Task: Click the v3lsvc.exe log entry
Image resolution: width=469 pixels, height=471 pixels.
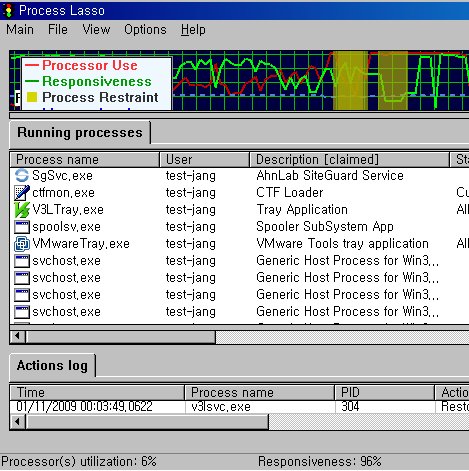Action: tap(221, 407)
